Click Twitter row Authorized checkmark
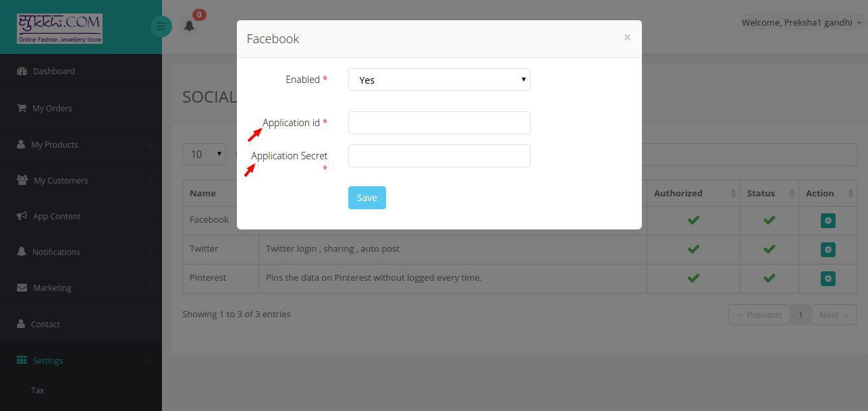The width and height of the screenshot is (868, 411). coord(693,249)
